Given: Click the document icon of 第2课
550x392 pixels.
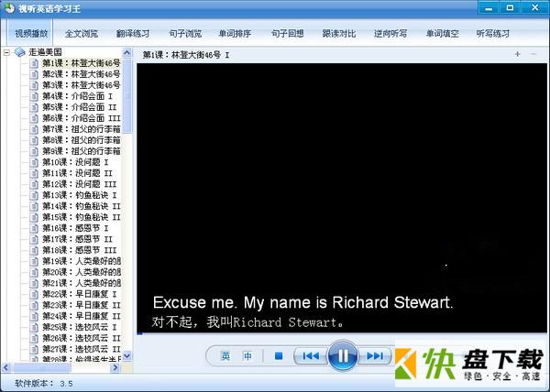Looking at the screenshot, I should pos(34,74).
